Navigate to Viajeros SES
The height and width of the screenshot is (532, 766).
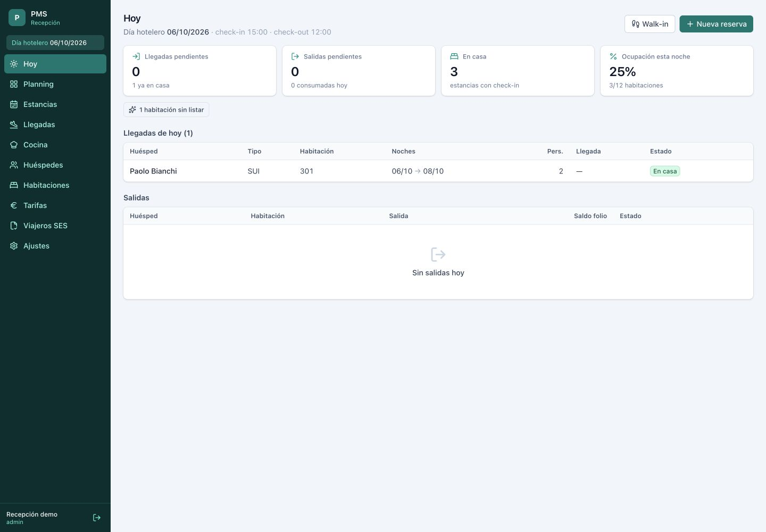coord(55,226)
